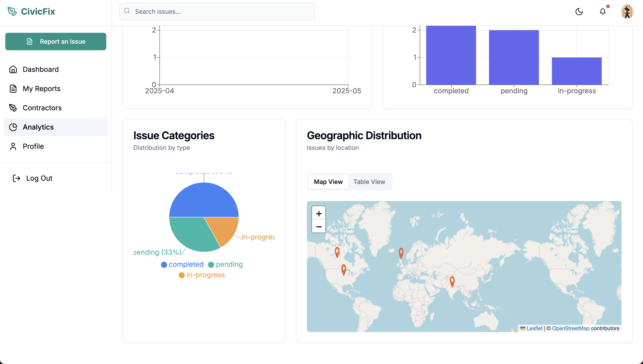Screen dimensions: 643x364
Task: Zoom out on the map
Action: [318, 227]
